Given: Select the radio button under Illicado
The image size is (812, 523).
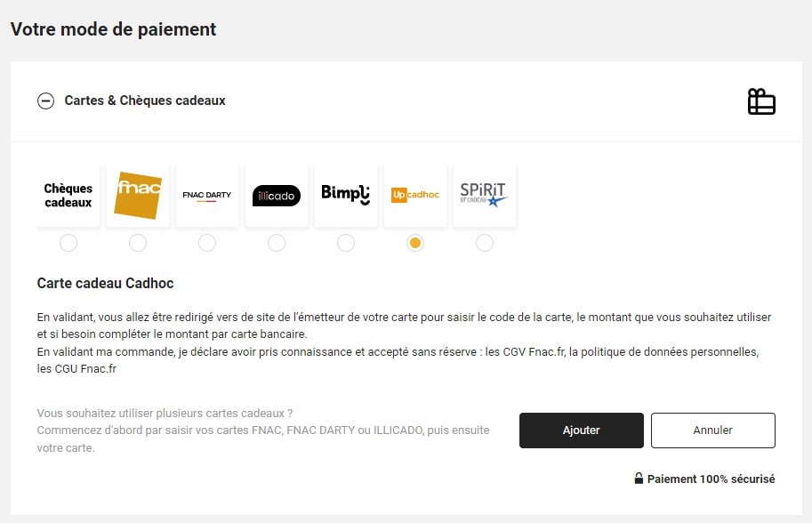Looking at the screenshot, I should 277,243.
